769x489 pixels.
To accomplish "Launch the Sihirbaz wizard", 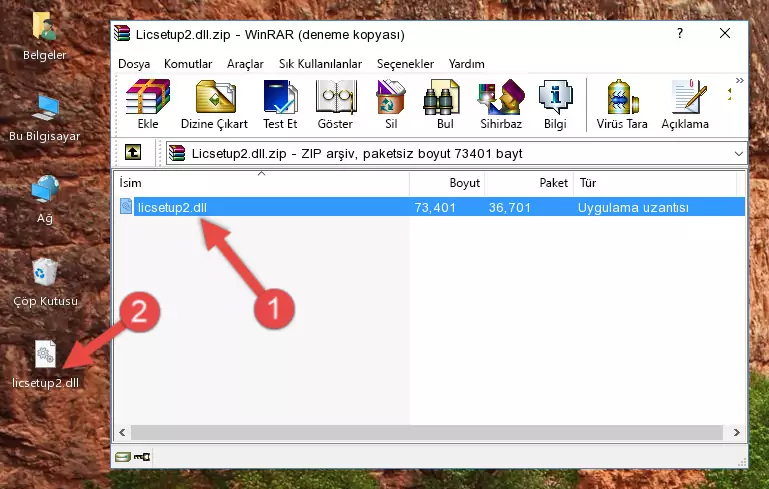I will coord(501,104).
